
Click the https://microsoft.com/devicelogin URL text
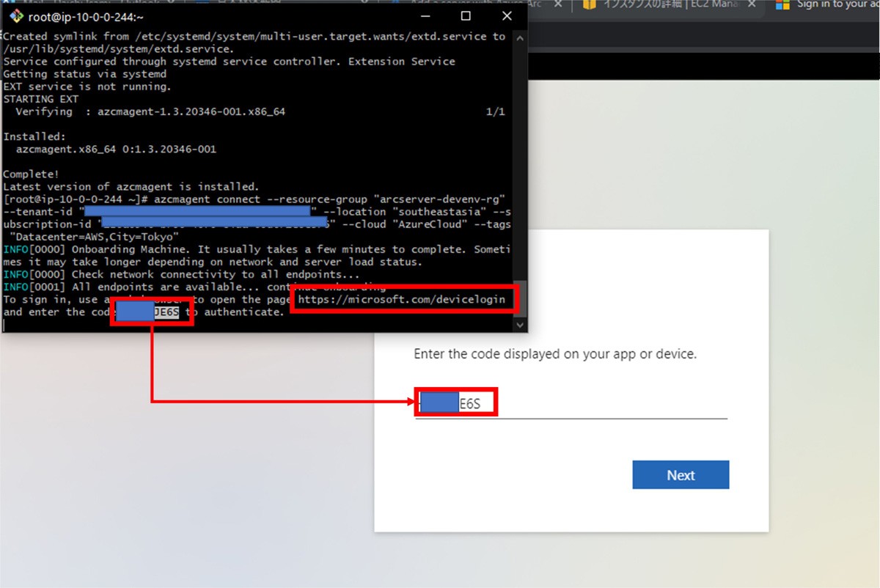[x=402, y=300]
